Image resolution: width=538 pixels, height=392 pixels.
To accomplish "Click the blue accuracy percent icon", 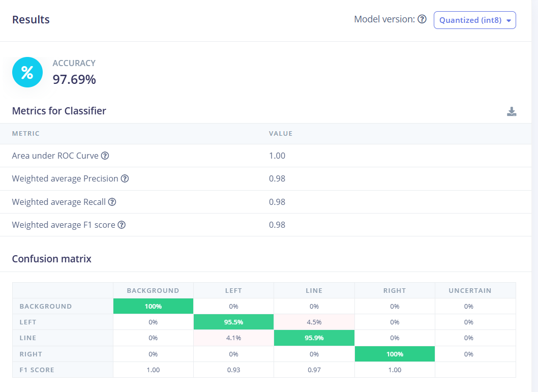I will [x=27, y=72].
